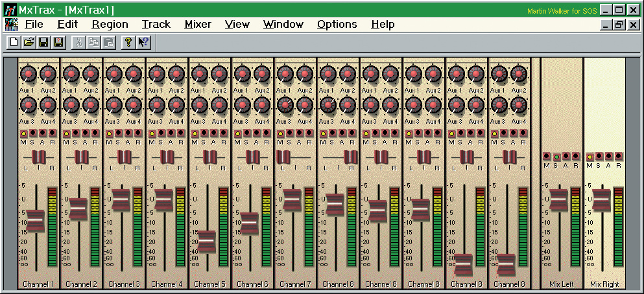Click the Save As floppy icon
Screen dimensions: 644x294
[x=58, y=43]
